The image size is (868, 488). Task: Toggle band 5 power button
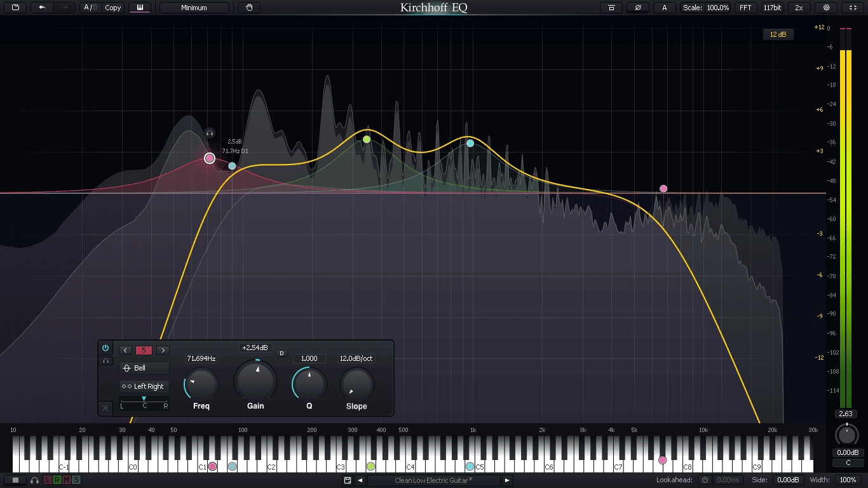[105, 348]
